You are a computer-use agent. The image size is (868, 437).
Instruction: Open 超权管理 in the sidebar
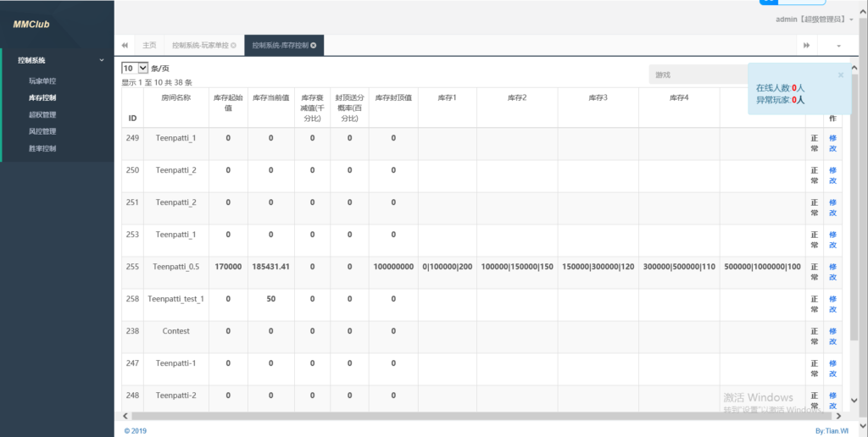pos(42,114)
